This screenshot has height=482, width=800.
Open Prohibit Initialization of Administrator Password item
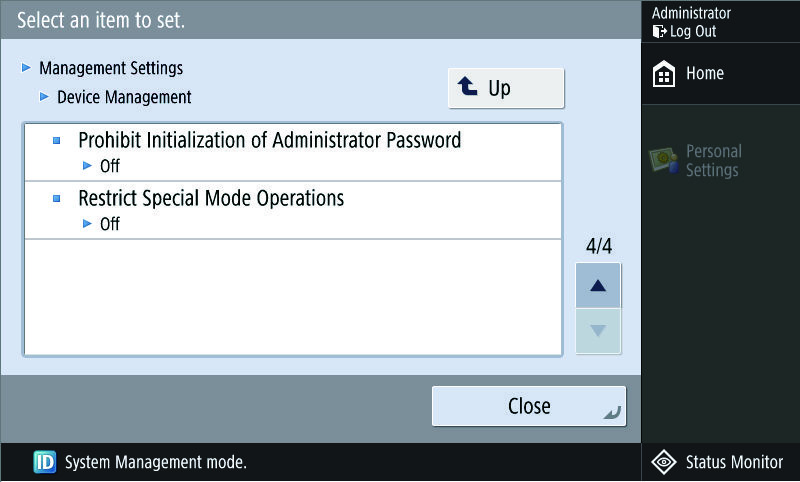293,152
